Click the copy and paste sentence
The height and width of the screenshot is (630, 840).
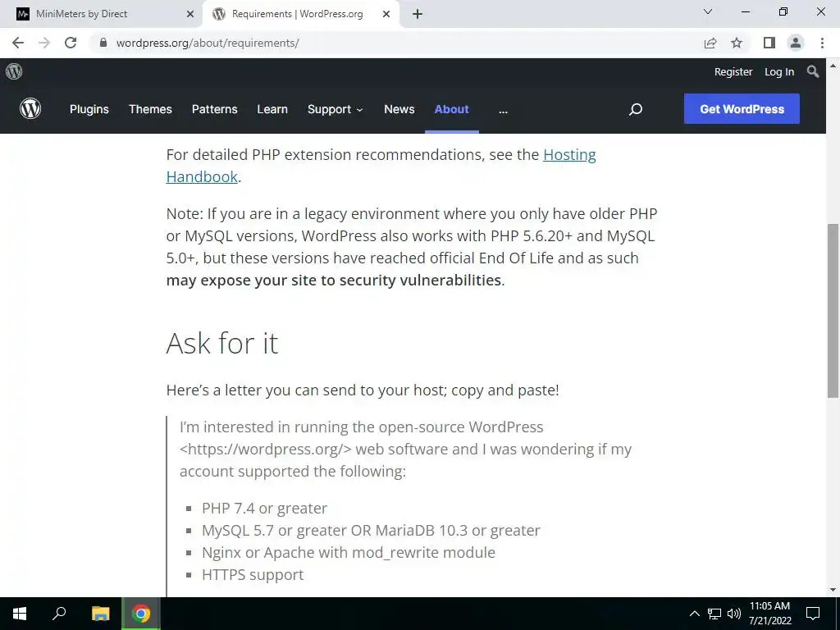363,390
